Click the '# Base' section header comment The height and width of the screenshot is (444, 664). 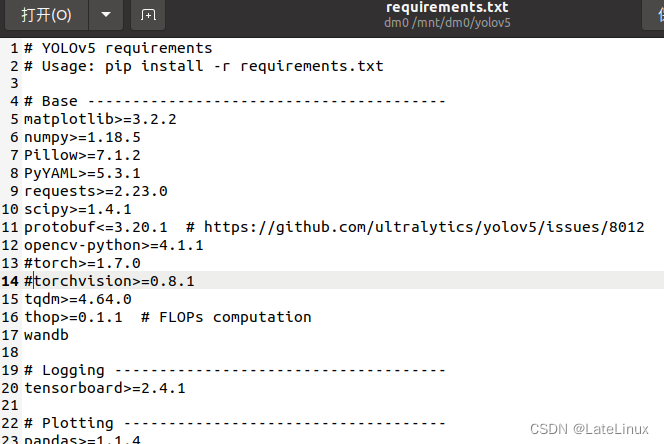point(51,101)
